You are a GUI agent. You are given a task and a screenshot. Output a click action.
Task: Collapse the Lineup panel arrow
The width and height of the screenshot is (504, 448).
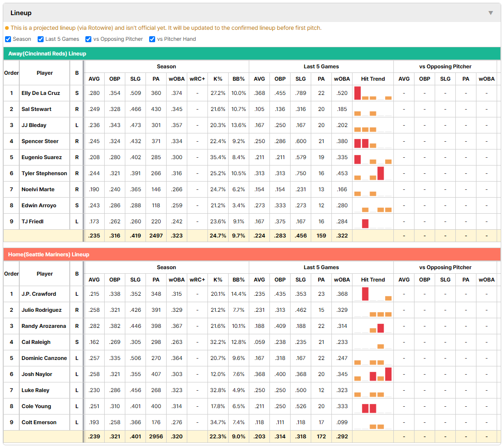tap(491, 13)
